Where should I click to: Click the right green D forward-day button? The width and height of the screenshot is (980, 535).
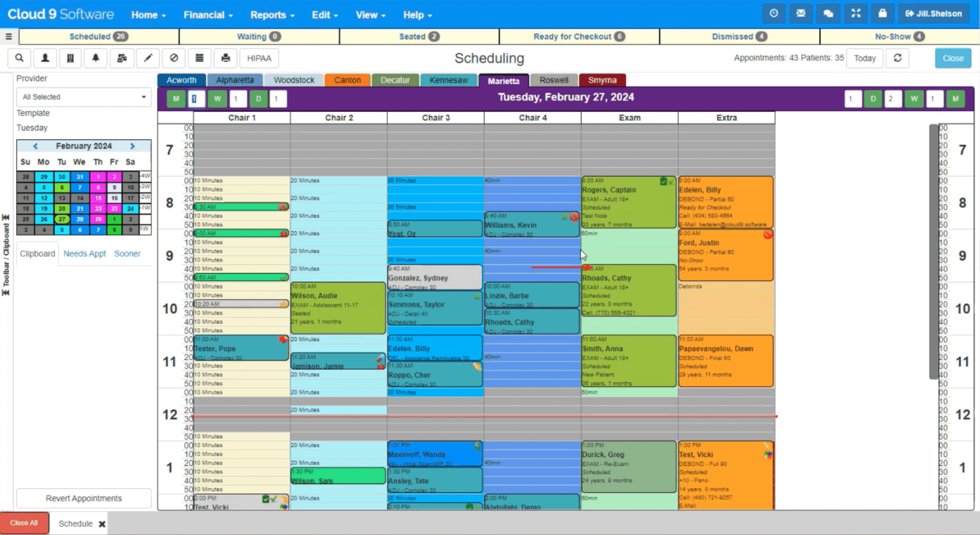pyautogui.click(x=873, y=99)
